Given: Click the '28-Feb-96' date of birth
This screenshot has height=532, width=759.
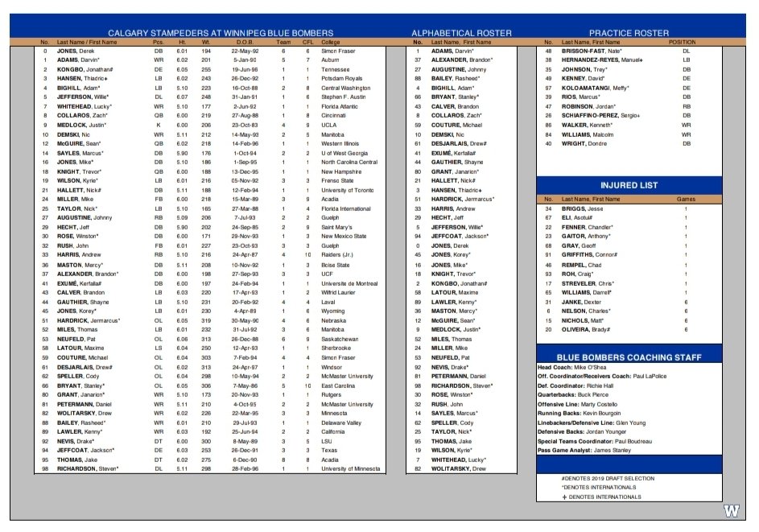Looking at the screenshot, I should click(245, 468).
